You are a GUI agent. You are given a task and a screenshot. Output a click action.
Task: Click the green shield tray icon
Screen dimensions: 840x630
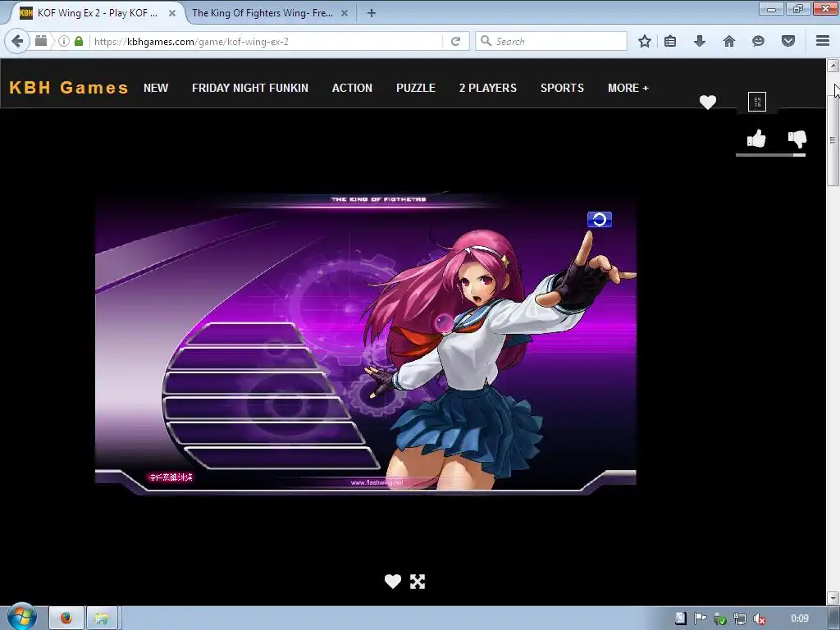pyautogui.click(x=720, y=619)
